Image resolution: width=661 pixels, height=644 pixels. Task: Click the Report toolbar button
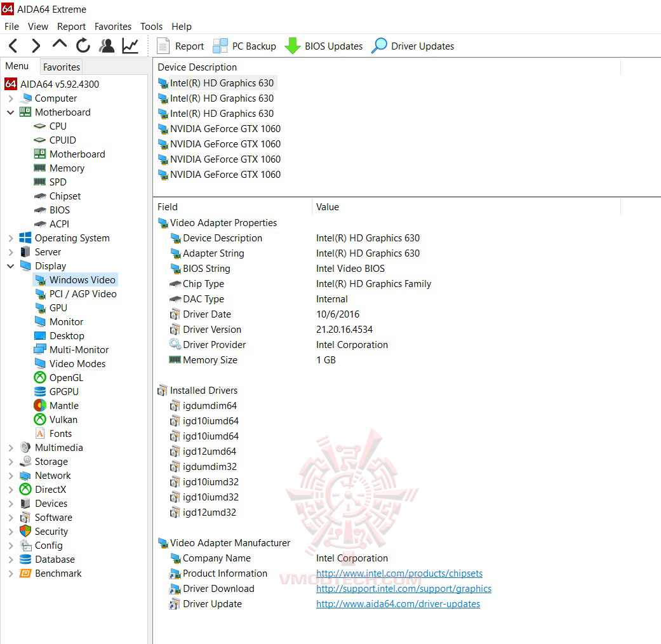point(180,46)
